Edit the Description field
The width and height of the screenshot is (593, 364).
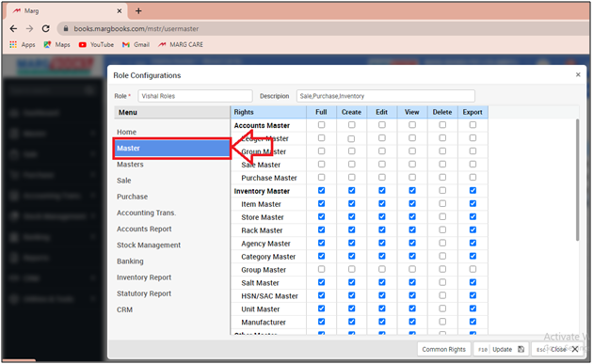tap(385, 96)
